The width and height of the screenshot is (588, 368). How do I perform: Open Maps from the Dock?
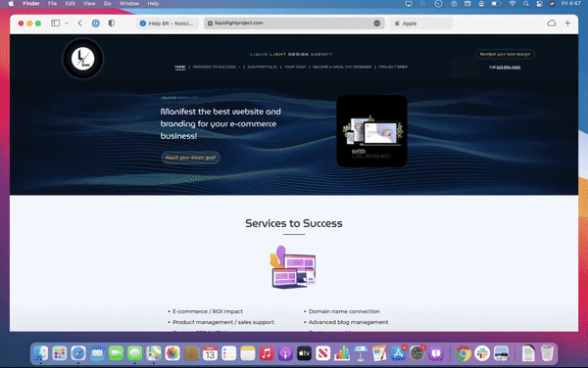[154, 353]
